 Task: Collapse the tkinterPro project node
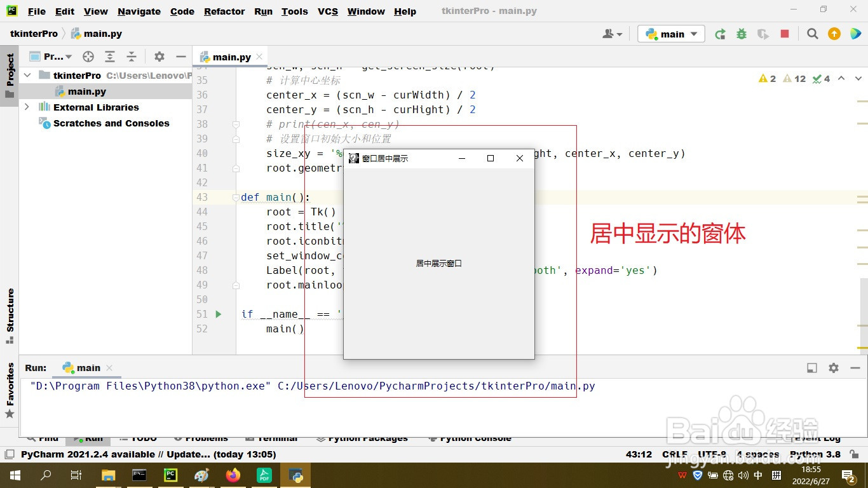point(27,75)
